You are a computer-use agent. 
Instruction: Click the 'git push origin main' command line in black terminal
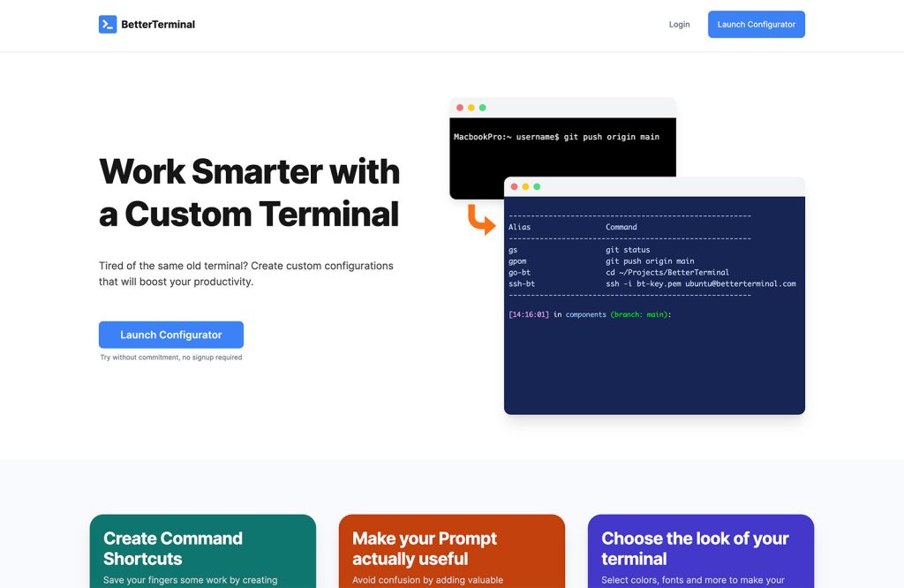point(556,137)
